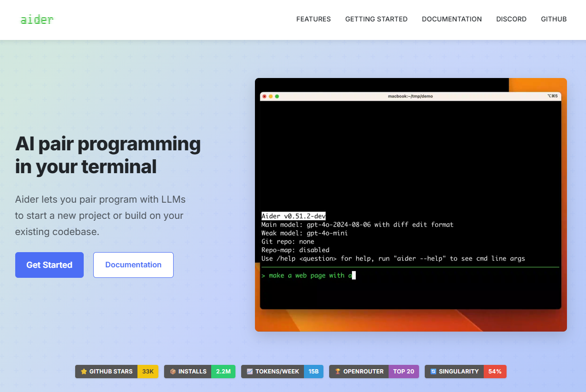Click the "Git repo: none" line
586x392 pixels.
[x=288, y=242]
